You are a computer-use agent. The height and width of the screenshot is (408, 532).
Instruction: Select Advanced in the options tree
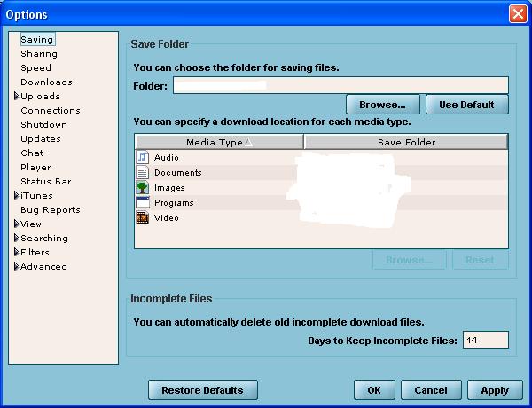coord(43,266)
